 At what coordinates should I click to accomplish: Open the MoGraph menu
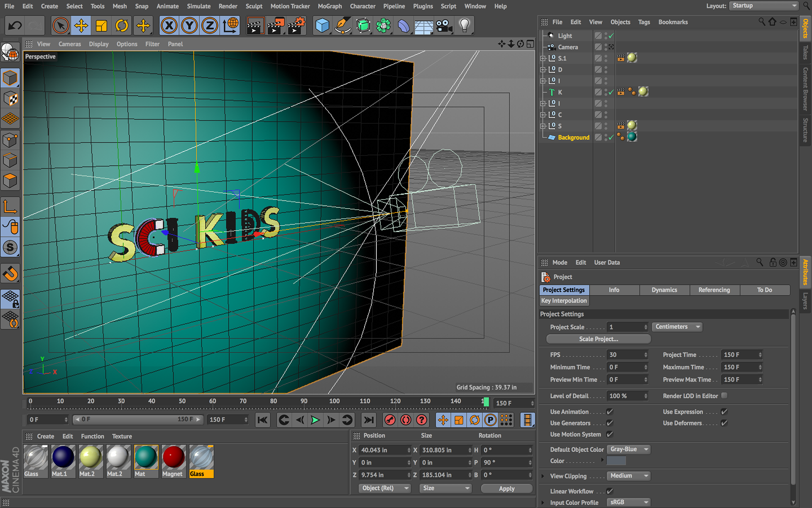[329, 6]
